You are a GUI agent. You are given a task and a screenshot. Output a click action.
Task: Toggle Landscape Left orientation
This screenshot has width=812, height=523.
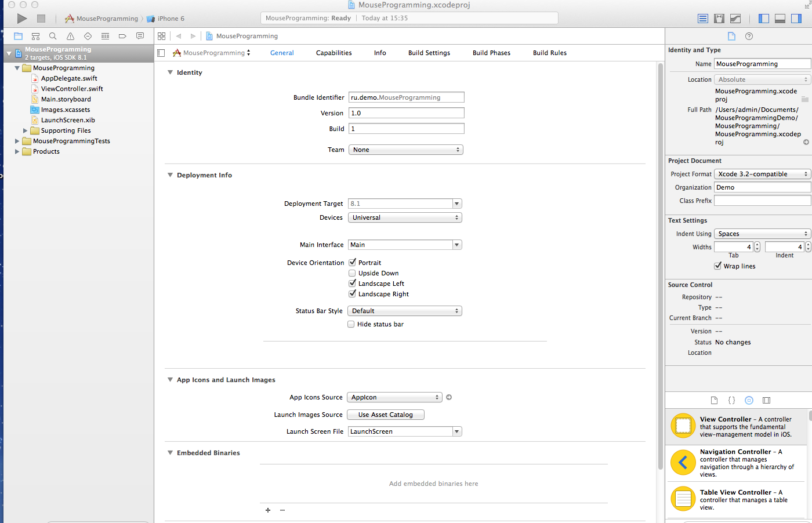tap(352, 283)
